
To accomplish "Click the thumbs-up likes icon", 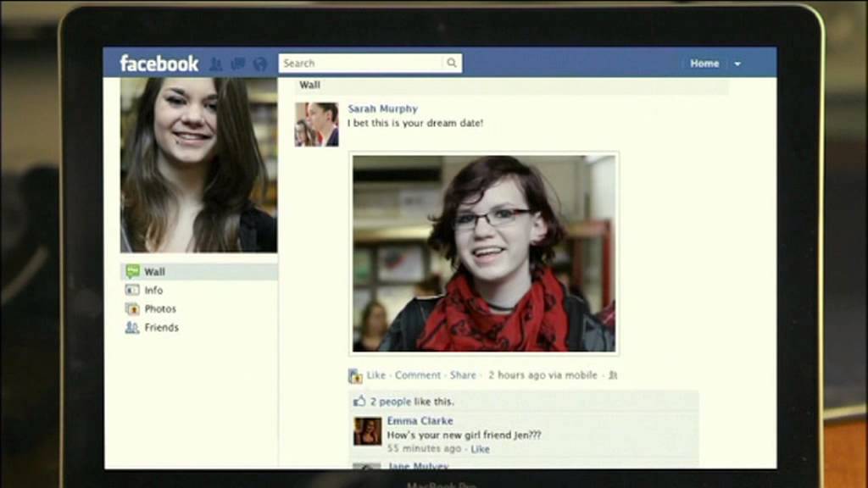I will point(359,401).
